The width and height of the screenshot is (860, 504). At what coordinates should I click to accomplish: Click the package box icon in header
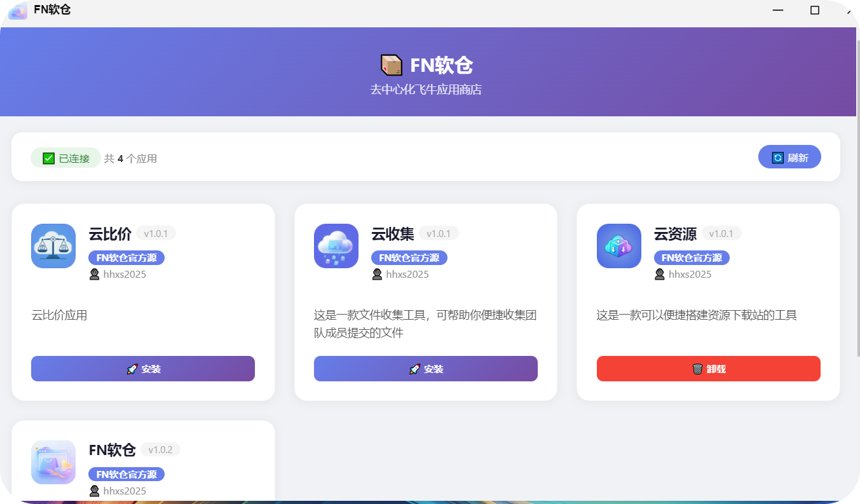(392, 65)
